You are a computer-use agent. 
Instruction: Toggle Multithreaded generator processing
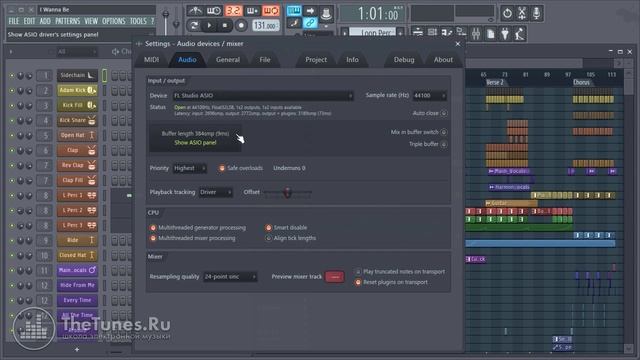[153, 228]
